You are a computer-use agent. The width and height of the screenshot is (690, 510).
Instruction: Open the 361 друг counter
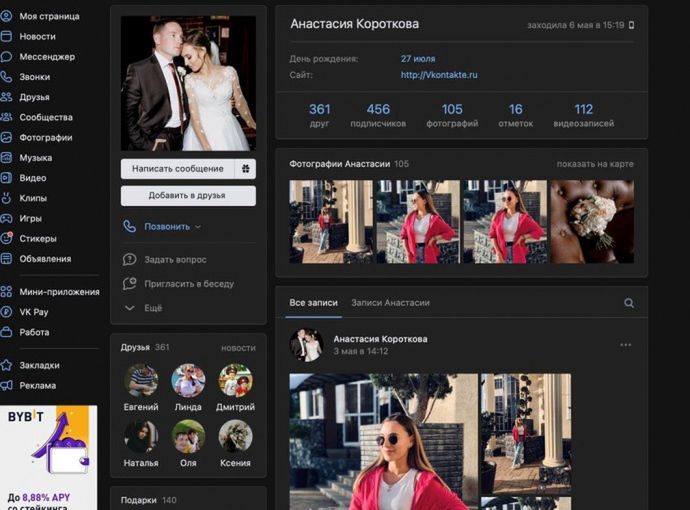coord(319,115)
